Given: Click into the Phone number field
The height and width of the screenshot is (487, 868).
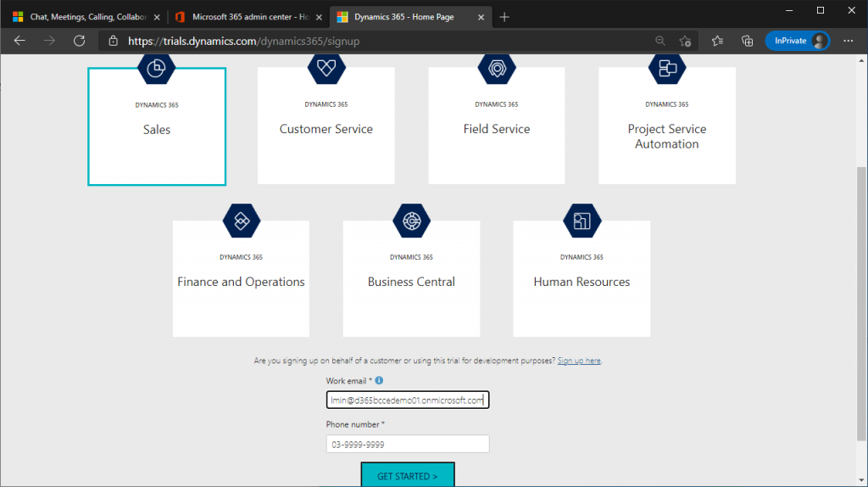Looking at the screenshot, I should [x=408, y=444].
